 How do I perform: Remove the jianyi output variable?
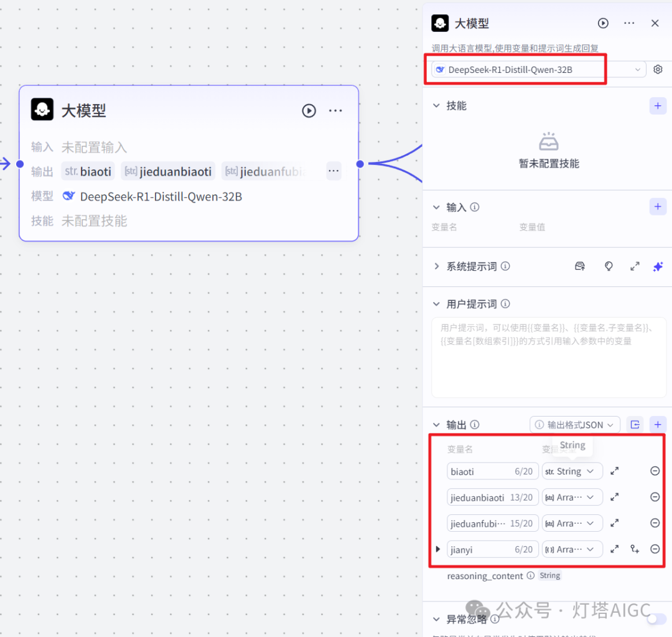[x=655, y=549]
